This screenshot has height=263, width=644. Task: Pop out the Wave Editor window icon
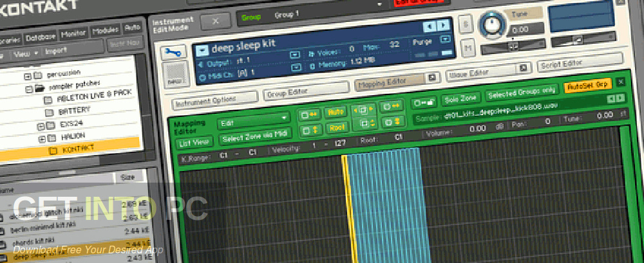(524, 68)
